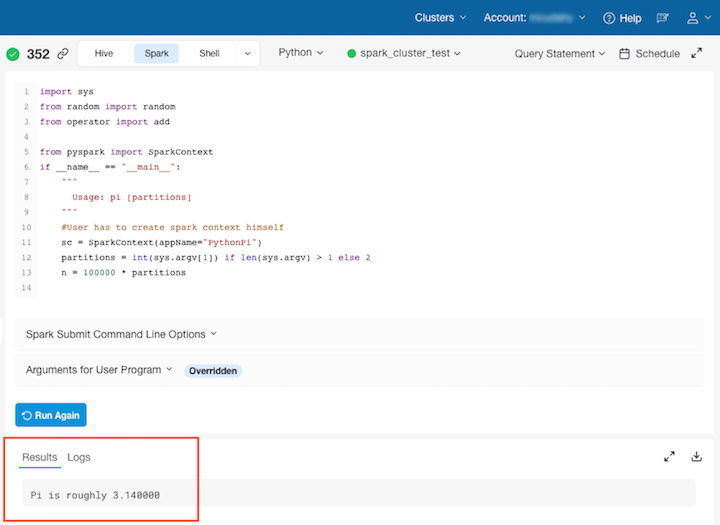The width and height of the screenshot is (720, 525).
Task: Click line with SparkContext(appName="PythonPi")
Action: coord(162,242)
